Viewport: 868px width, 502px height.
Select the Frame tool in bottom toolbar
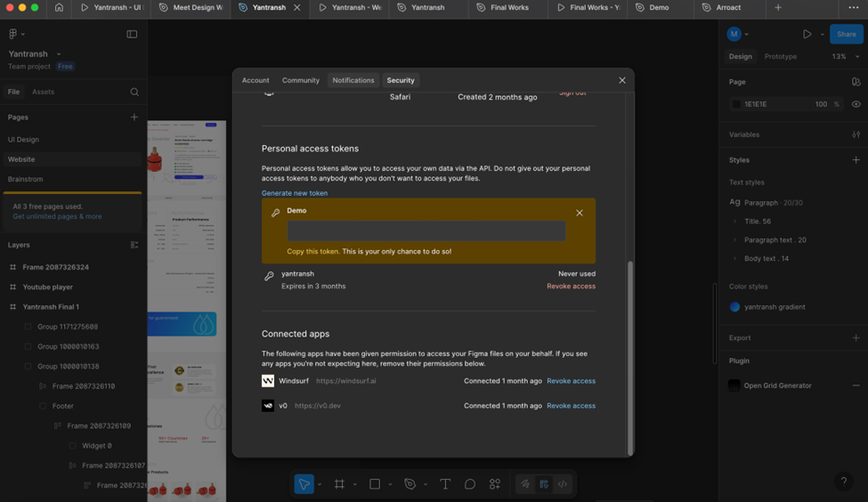[x=339, y=484]
